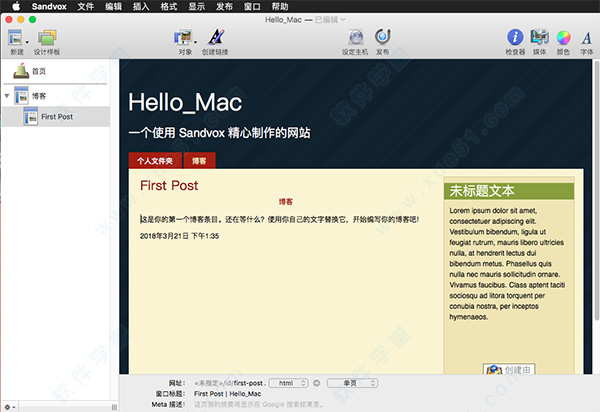Click the vertical scrollbar of the page view
Image resolution: width=600 pixels, height=412 pixels.
click(x=597, y=191)
